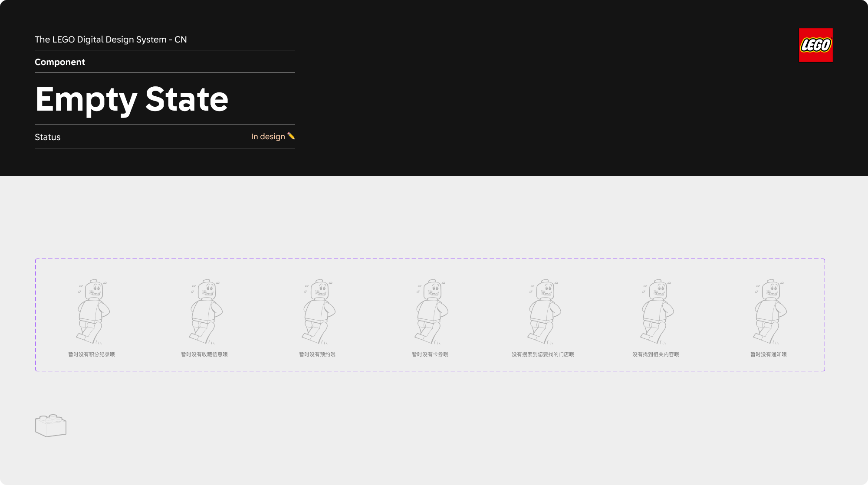Screen dimensions: 868x485
Task: Click the LEGO logo
Action: [815, 45]
